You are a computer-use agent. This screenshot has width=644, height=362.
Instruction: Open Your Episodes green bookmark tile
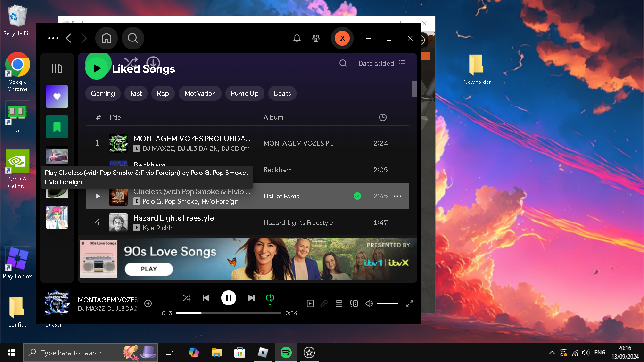coord(57,127)
